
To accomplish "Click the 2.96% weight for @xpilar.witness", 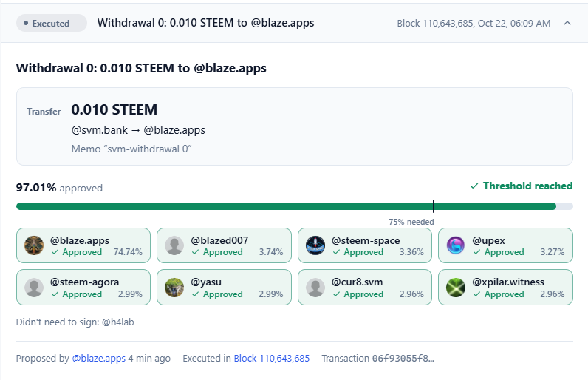I will [x=552, y=294].
